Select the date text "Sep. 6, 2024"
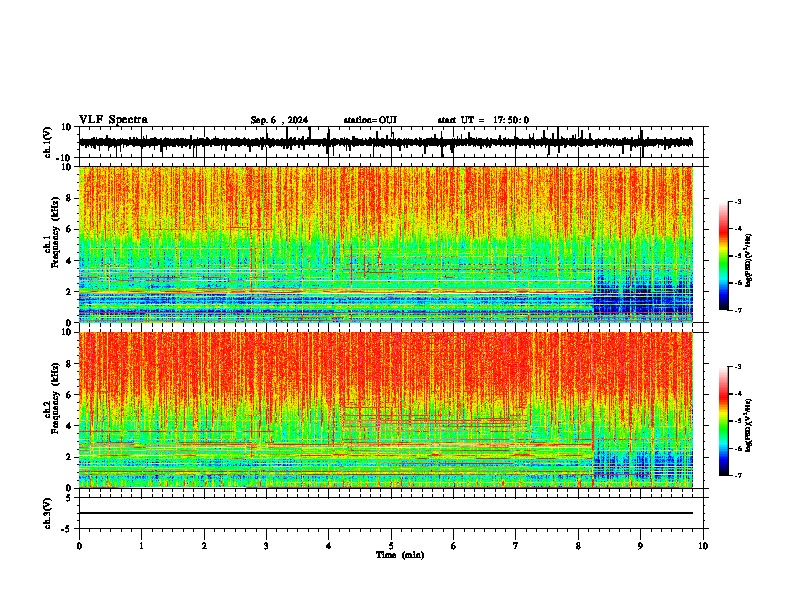Viewport: 792px width, 612px height. [x=279, y=120]
